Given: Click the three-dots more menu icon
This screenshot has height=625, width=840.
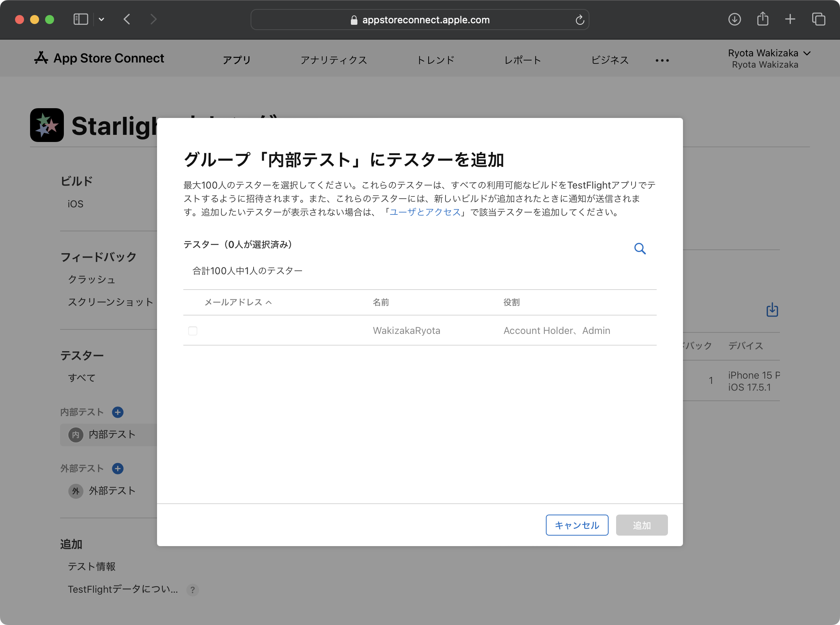Looking at the screenshot, I should pyautogui.click(x=662, y=60).
